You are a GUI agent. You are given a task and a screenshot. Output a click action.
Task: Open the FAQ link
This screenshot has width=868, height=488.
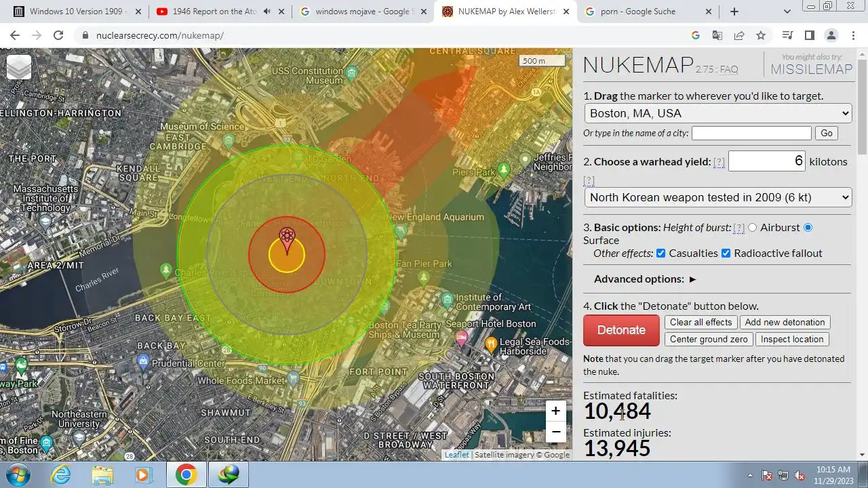(x=729, y=69)
